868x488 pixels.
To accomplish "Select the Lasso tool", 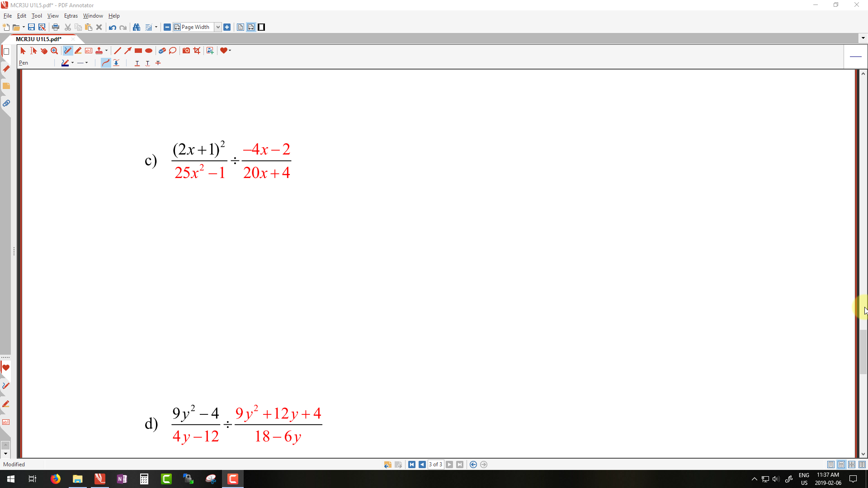I will [x=173, y=51].
